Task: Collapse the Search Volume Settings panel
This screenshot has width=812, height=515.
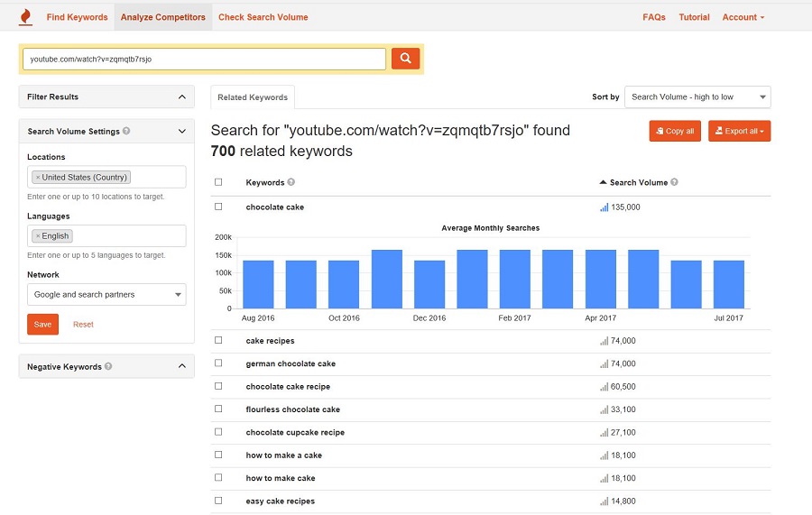Action: click(106, 131)
